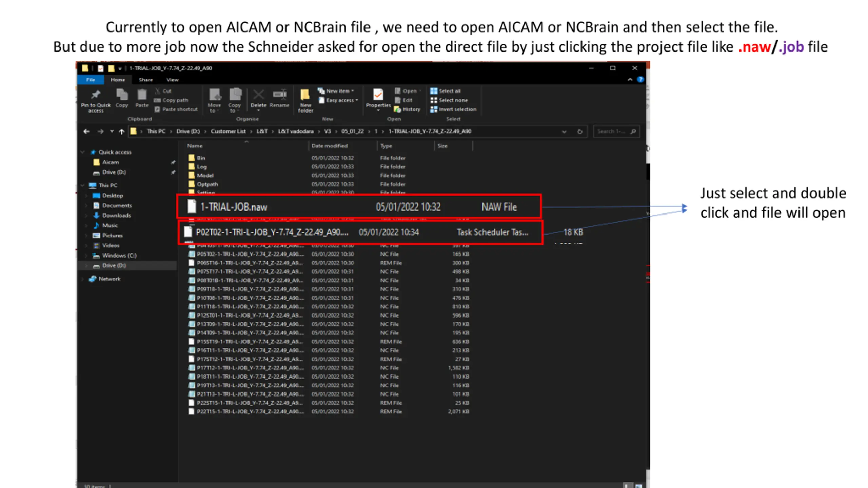Sort by the Size column header
This screenshot has height=488, width=868.
coord(442,146)
